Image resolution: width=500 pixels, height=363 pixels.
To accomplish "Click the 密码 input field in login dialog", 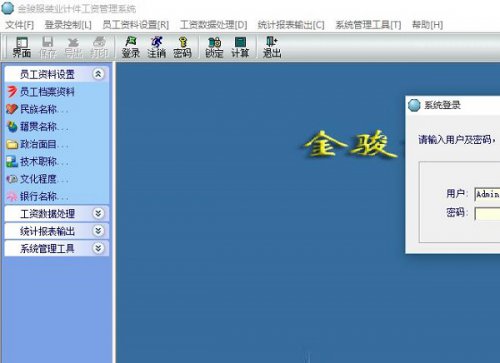I will (x=487, y=213).
